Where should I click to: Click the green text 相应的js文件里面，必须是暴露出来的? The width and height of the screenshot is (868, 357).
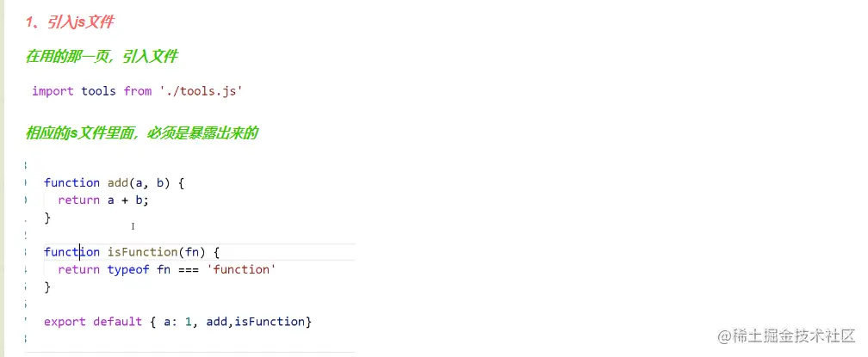click(142, 132)
